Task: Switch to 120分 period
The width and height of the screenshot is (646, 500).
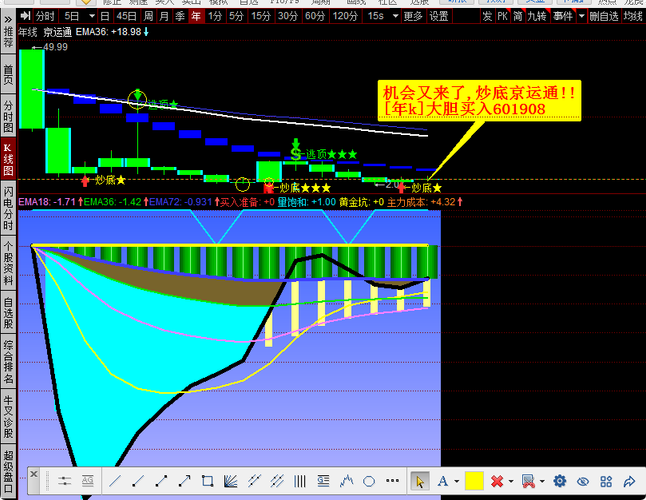Action: 345,16
